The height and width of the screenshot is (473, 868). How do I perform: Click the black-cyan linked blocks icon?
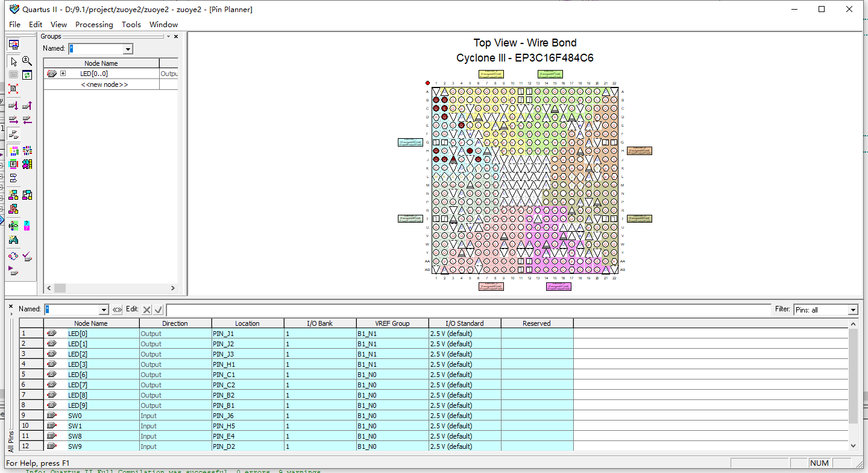27,195
